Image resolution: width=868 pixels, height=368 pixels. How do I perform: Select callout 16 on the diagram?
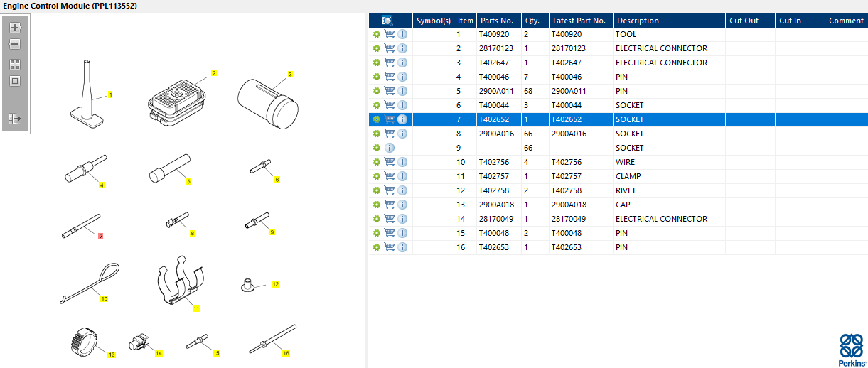tap(286, 352)
